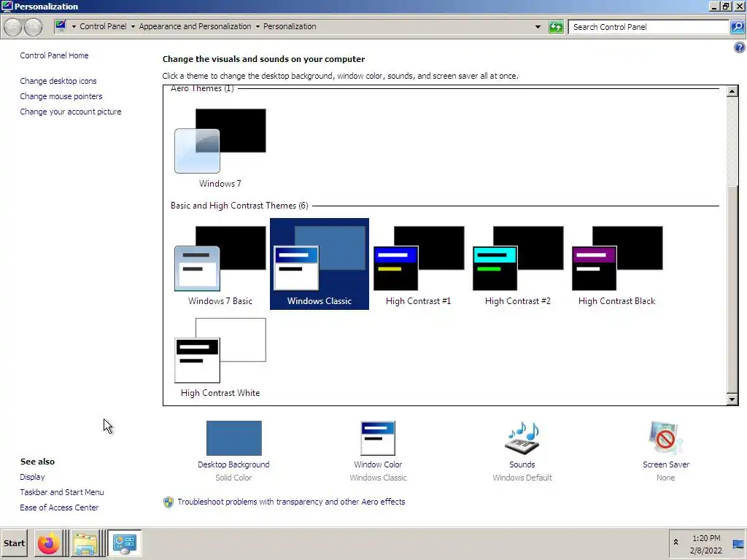
Task: Expand the address bar history dropdown
Action: (538, 27)
